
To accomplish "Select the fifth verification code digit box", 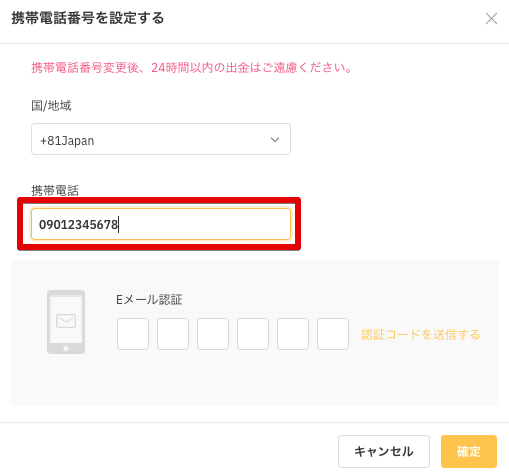I will [293, 334].
